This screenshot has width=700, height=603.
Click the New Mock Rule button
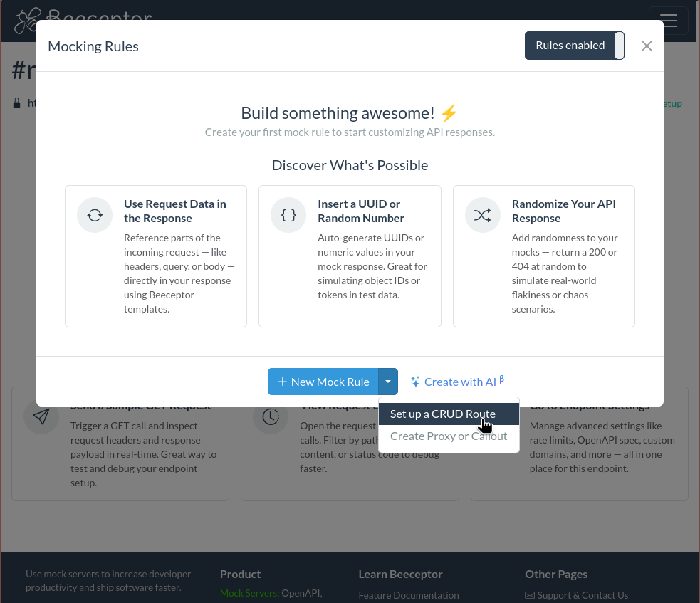tap(323, 382)
